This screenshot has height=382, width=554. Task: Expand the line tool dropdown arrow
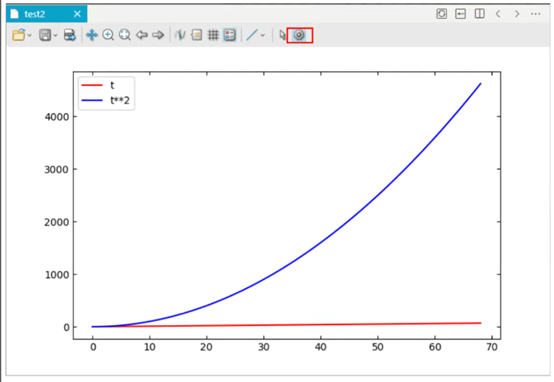263,35
